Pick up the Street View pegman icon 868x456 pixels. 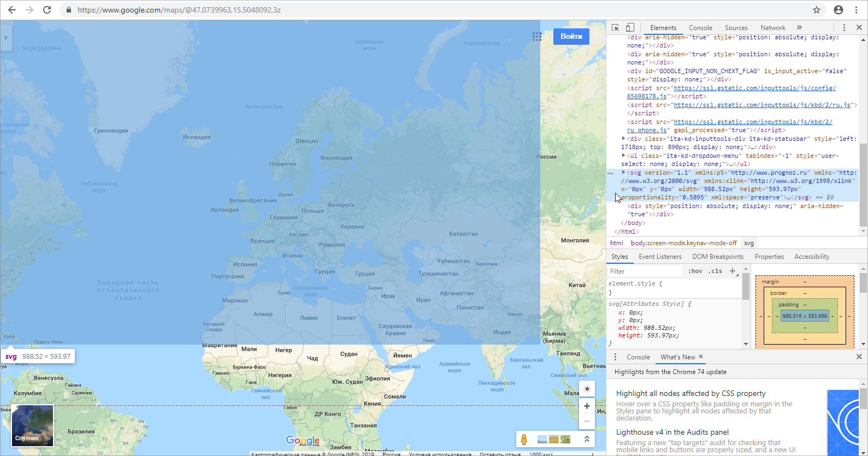coord(524,439)
